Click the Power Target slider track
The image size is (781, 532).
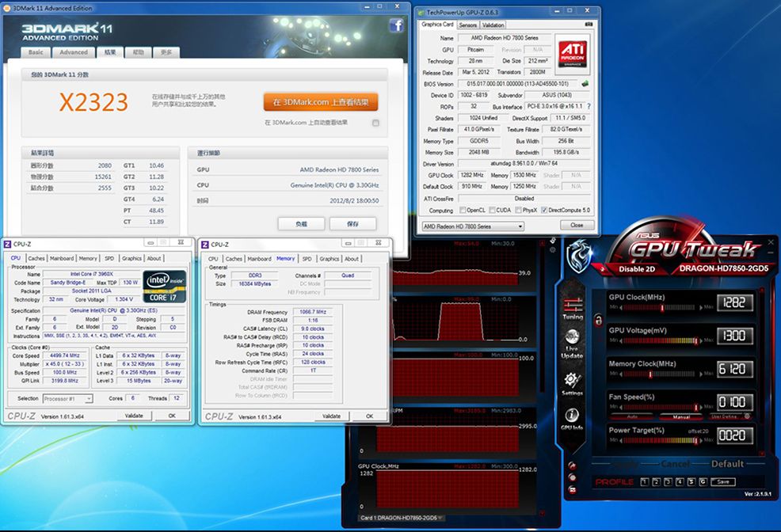click(661, 440)
